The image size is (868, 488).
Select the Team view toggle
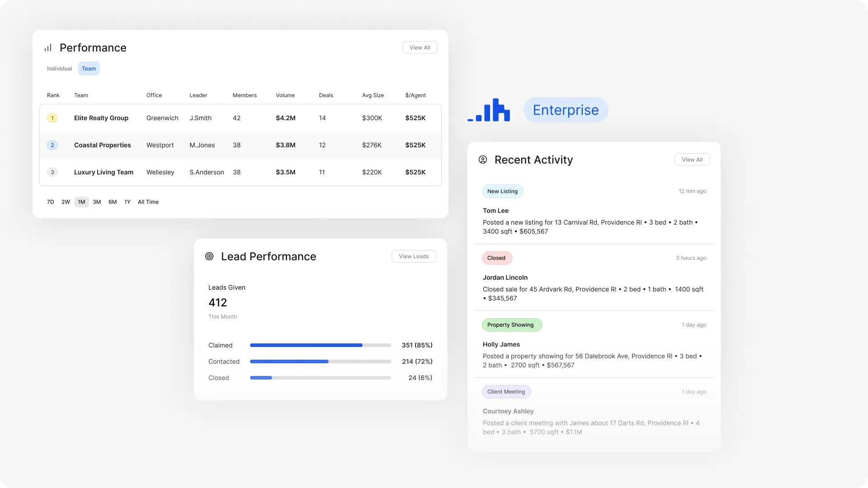pyautogui.click(x=89, y=68)
